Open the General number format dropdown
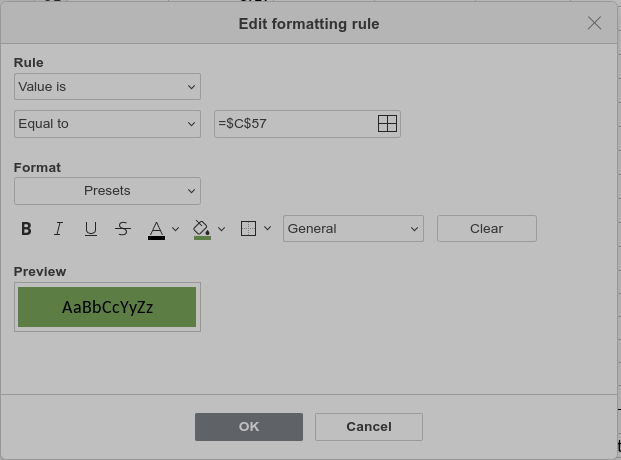 (353, 229)
